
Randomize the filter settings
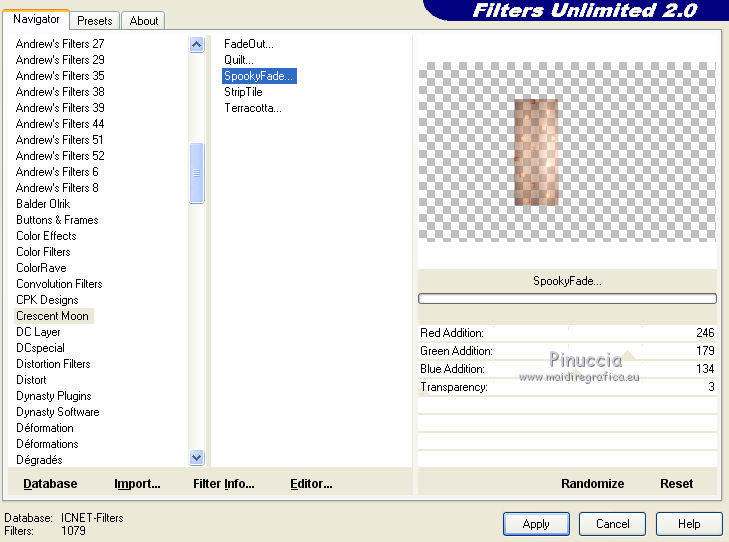coord(592,484)
